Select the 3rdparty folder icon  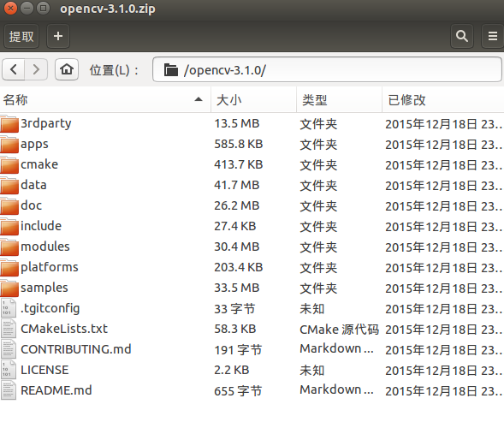point(9,124)
